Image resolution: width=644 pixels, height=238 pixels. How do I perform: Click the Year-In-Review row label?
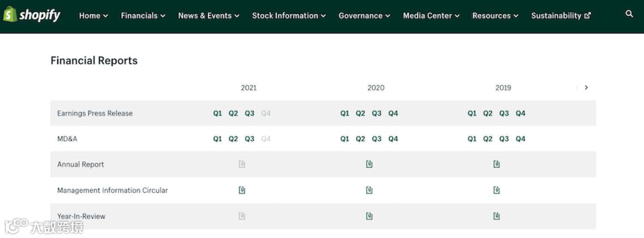coord(81,216)
